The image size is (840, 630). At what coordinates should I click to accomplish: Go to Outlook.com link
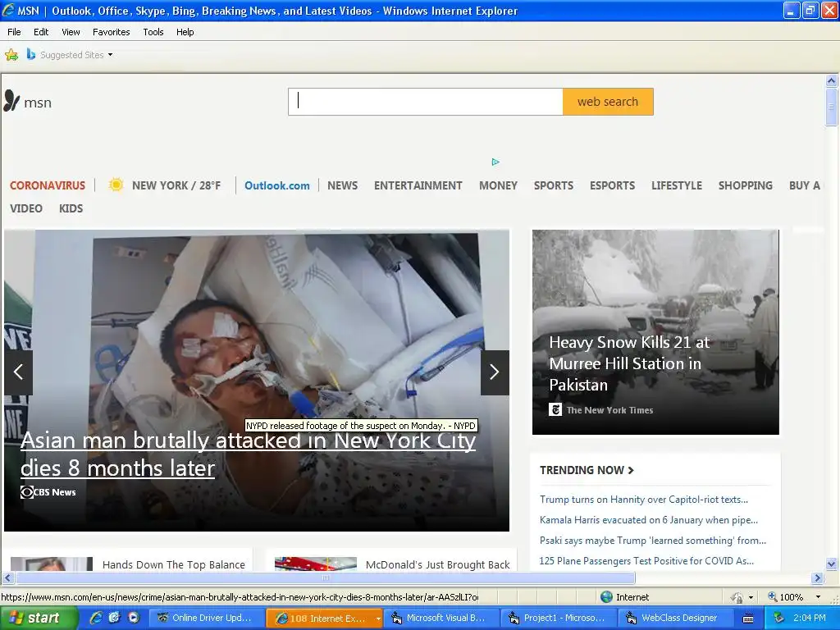(277, 185)
